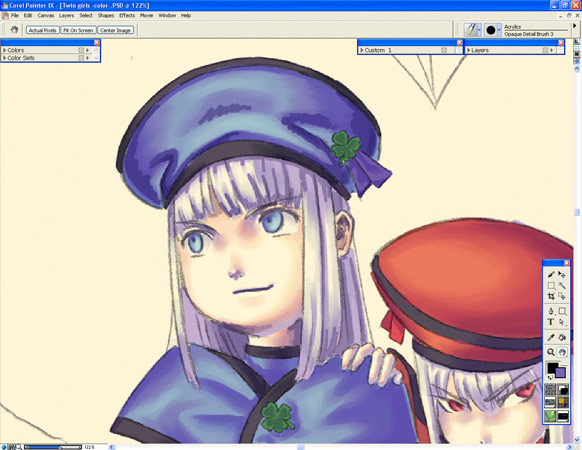
Task: Select the Crop tool
Action: tap(551, 296)
